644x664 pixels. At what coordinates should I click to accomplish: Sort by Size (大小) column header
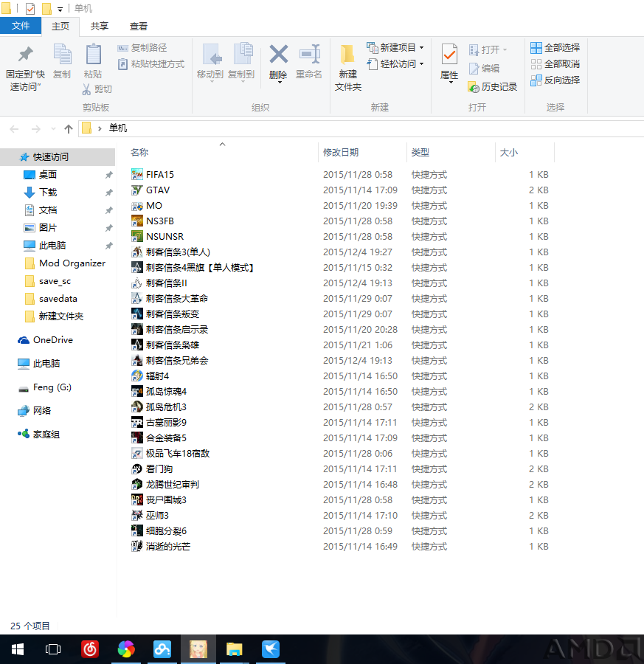509,153
